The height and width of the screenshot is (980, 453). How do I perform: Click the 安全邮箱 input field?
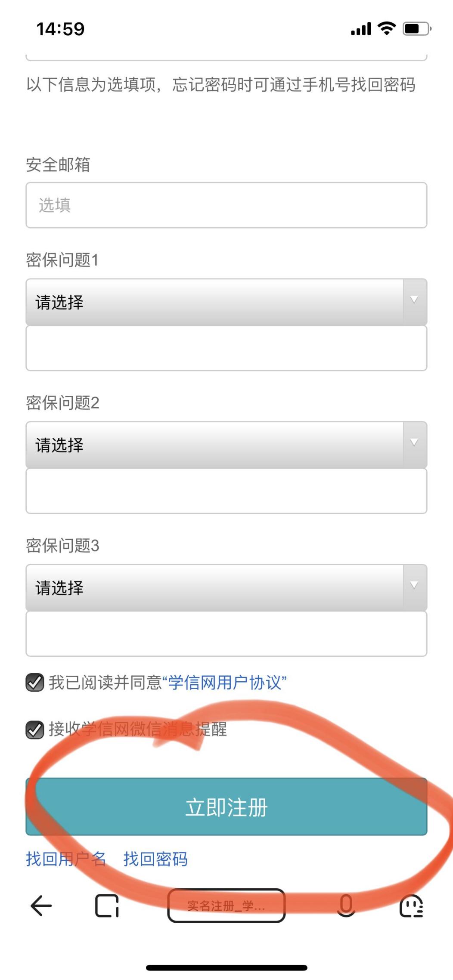[x=226, y=205]
